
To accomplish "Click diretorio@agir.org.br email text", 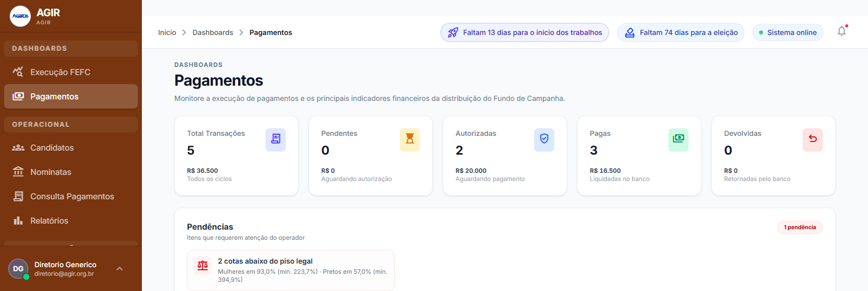I will [x=64, y=274].
